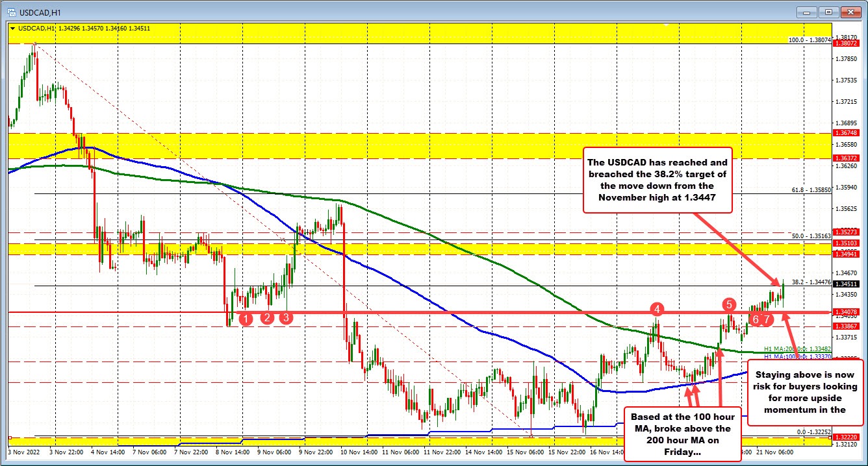Select the red 1.35103 price label
Viewport: 868px width, 466px height.
pyautogui.click(x=847, y=243)
